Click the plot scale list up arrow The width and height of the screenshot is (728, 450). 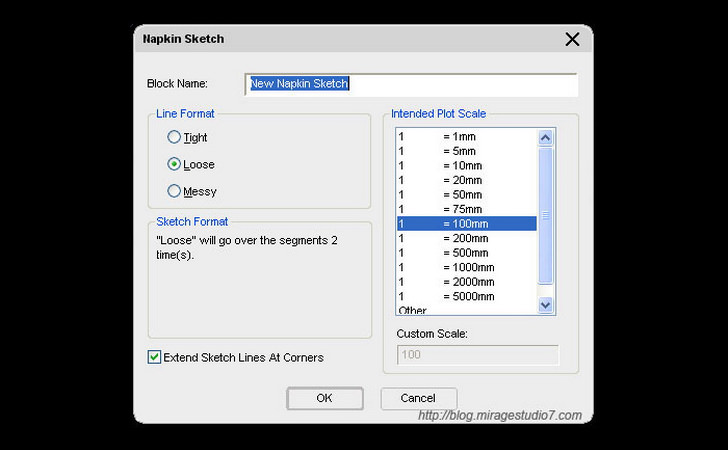pyautogui.click(x=546, y=138)
